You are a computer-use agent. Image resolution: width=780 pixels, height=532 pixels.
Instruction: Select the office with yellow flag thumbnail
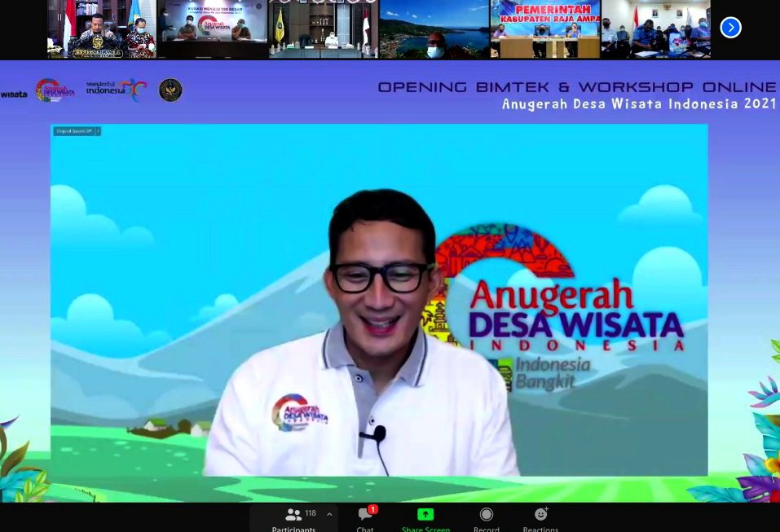pyautogui.click(x=324, y=29)
